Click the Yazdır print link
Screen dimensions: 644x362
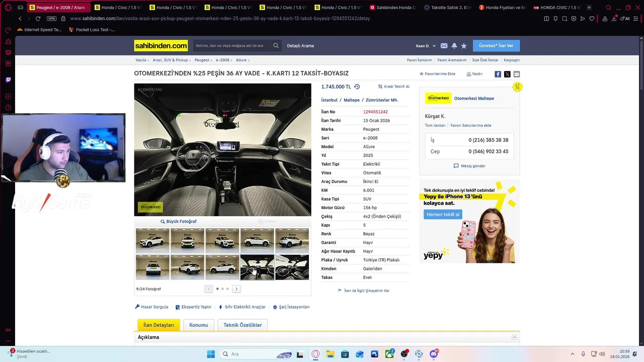click(474, 74)
